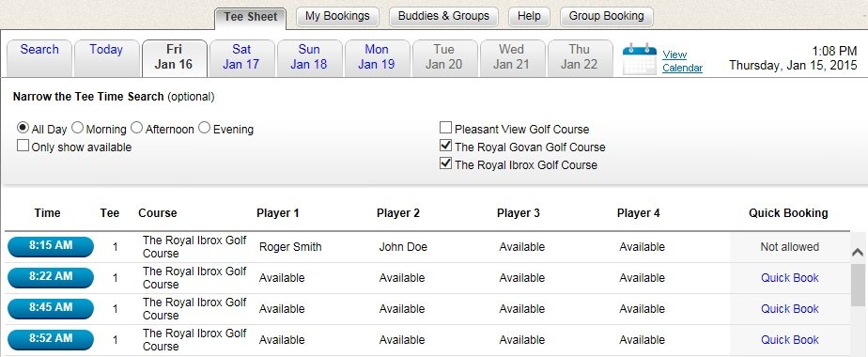Select the 8:15 AM tee time button
Viewport: 868px width, 357px height.
pos(51,247)
